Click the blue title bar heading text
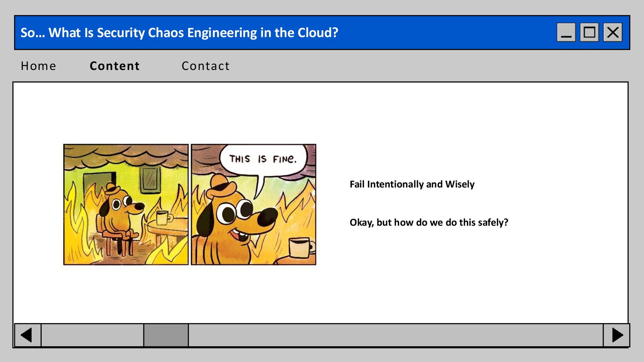This screenshot has width=644, height=362. point(179,33)
